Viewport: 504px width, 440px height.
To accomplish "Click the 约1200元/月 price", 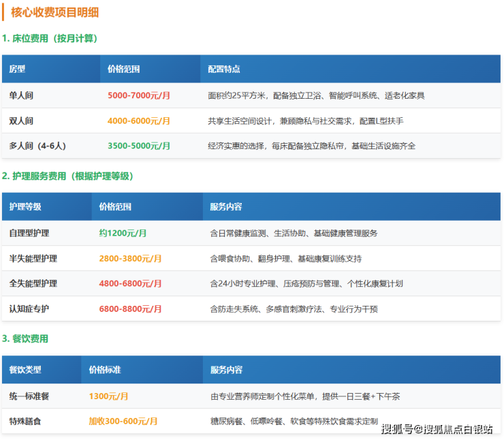I will 123,233.
